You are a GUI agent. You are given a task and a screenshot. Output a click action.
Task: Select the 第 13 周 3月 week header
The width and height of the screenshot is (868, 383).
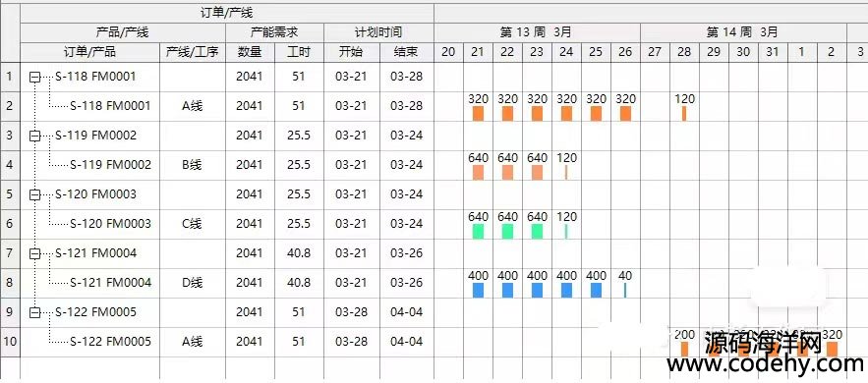pos(537,32)
